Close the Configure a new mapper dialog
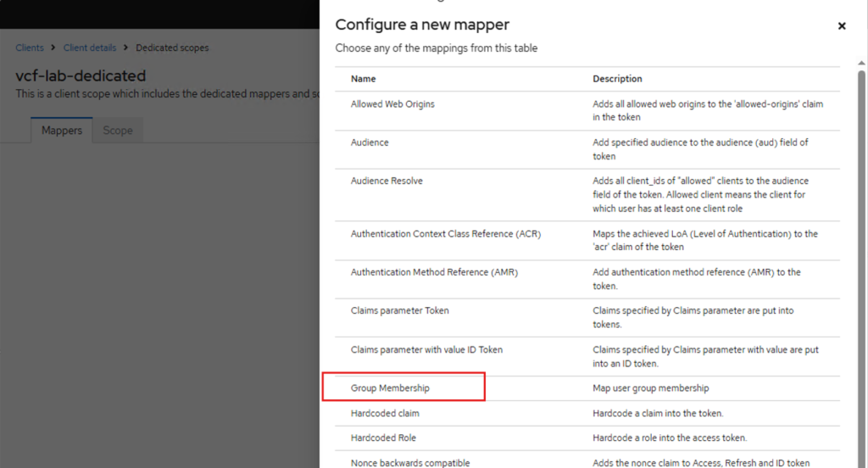This screenshot has width=868, height=468. point(842,26)
